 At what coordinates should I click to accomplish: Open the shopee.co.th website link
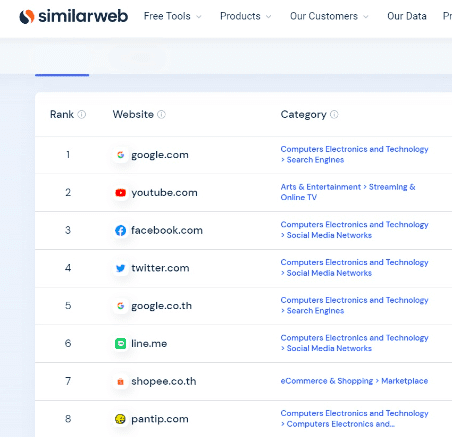pos(164,381)
